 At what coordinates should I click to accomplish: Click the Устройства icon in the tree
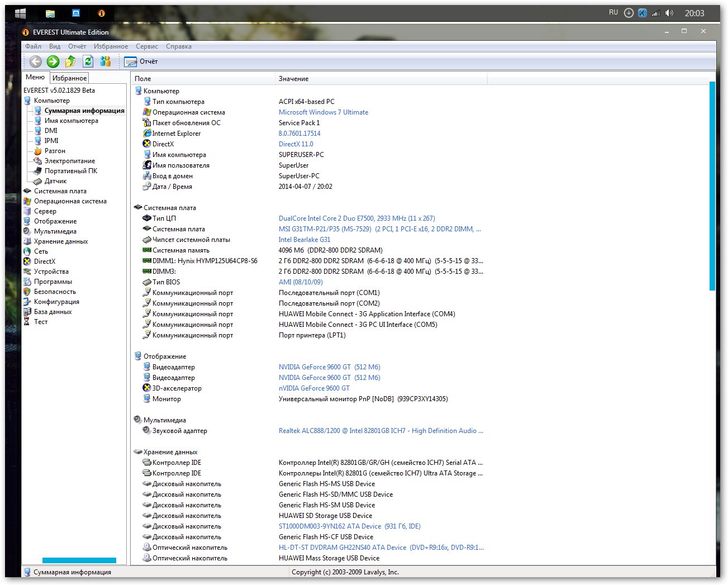(27, 272)
